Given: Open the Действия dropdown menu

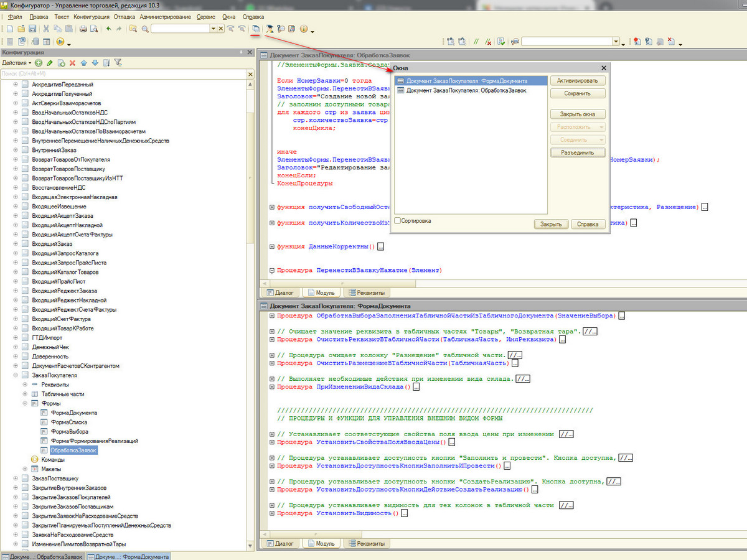Looking at the screenshot, I should 16,63.
